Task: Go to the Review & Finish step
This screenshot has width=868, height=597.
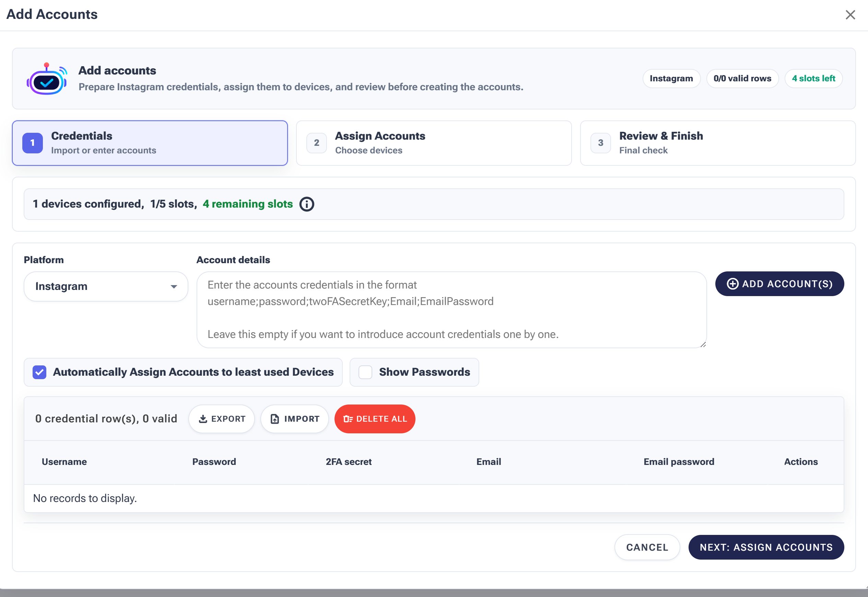Action: click(x=718, y=143)
